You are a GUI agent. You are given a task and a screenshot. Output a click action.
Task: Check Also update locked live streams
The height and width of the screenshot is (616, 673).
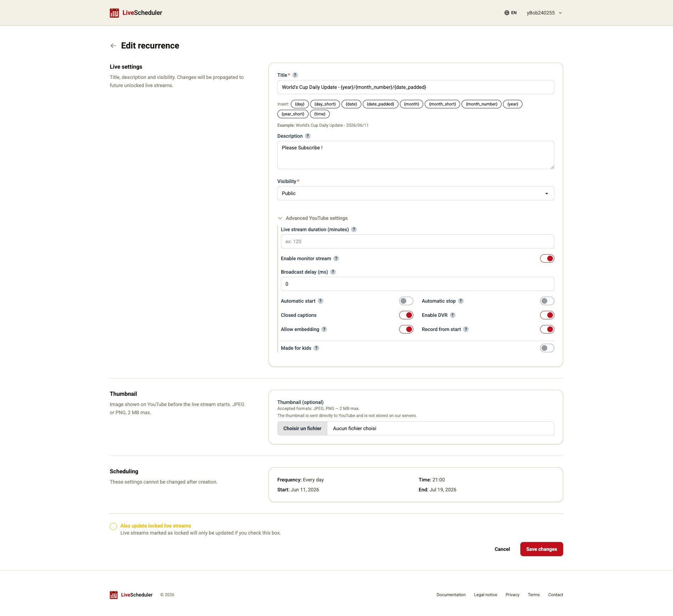click(113, 526)
